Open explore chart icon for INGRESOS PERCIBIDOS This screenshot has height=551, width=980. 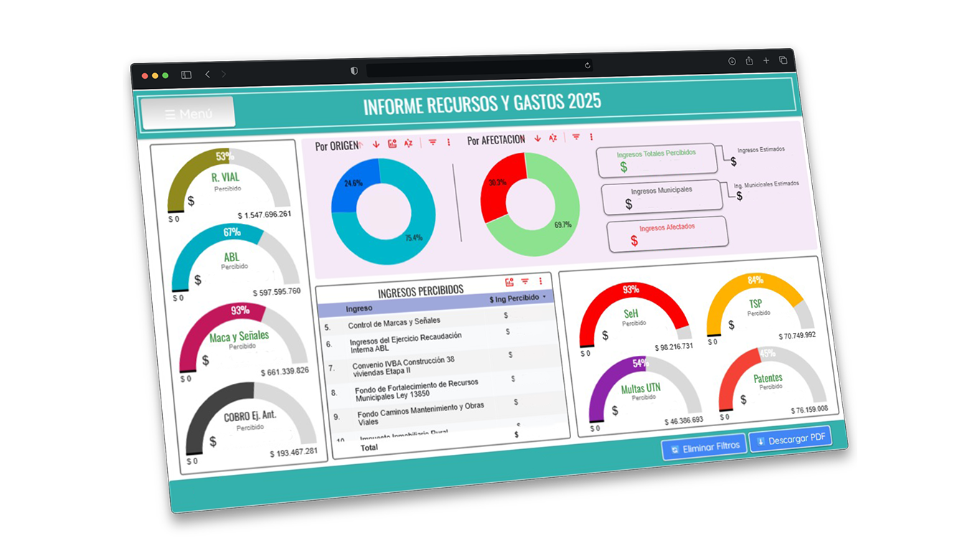509,283
